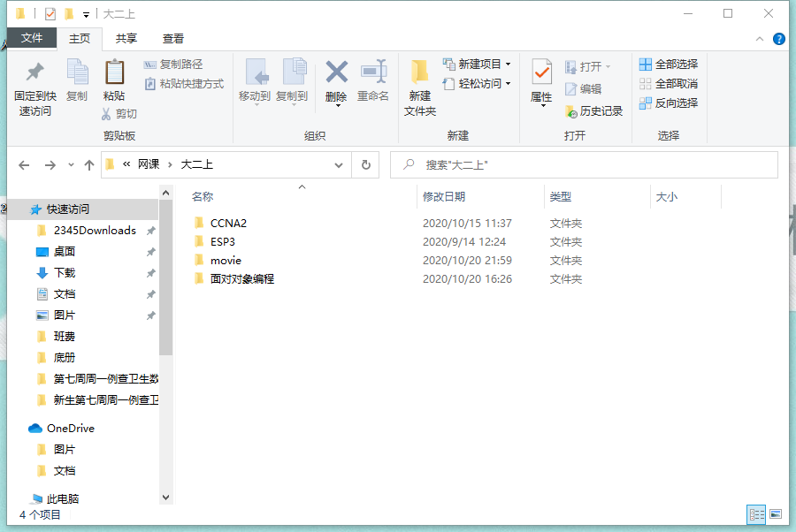Screen dimensions: 796x532
Task: Sort by Date modified (修改日期) column
Action: (x=444, y=197)
